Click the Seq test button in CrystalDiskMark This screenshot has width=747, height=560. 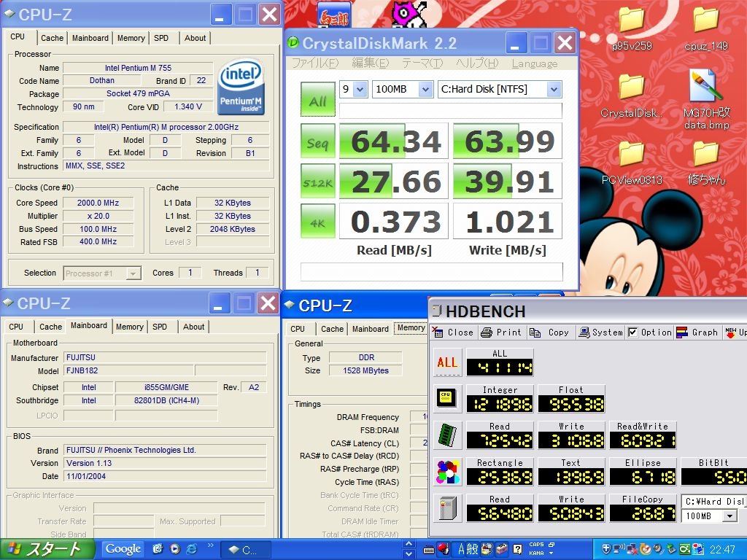pos(317,141)
